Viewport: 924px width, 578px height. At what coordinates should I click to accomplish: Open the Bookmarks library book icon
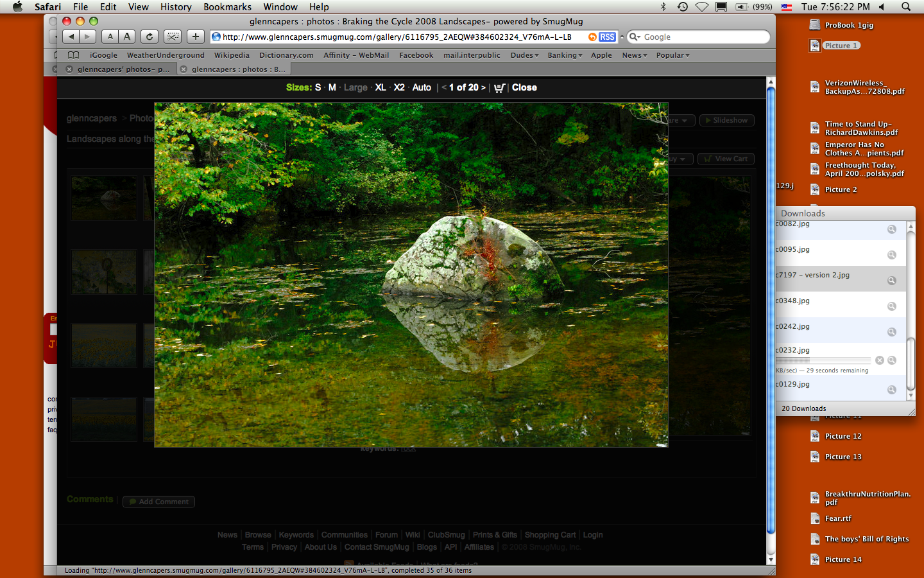tap(74, 55)
